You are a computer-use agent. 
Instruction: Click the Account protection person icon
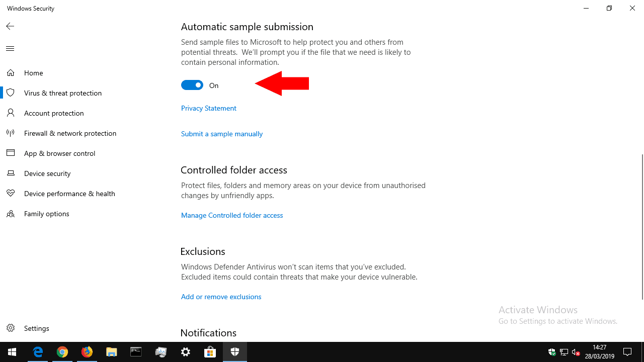click(x=10, y=113)
